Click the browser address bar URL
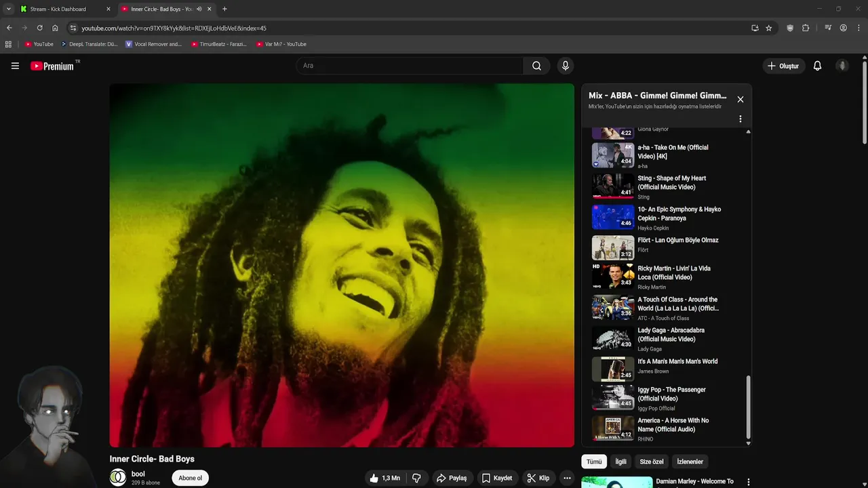 coord(174,28)
